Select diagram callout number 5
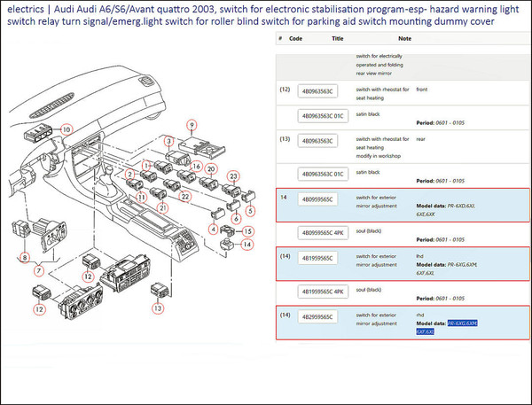This screenshot has width=532, height=405. coord(250,210)
